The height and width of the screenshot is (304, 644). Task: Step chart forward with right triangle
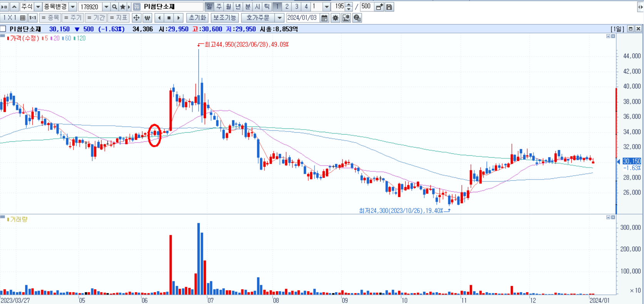(x=178, y=18)
